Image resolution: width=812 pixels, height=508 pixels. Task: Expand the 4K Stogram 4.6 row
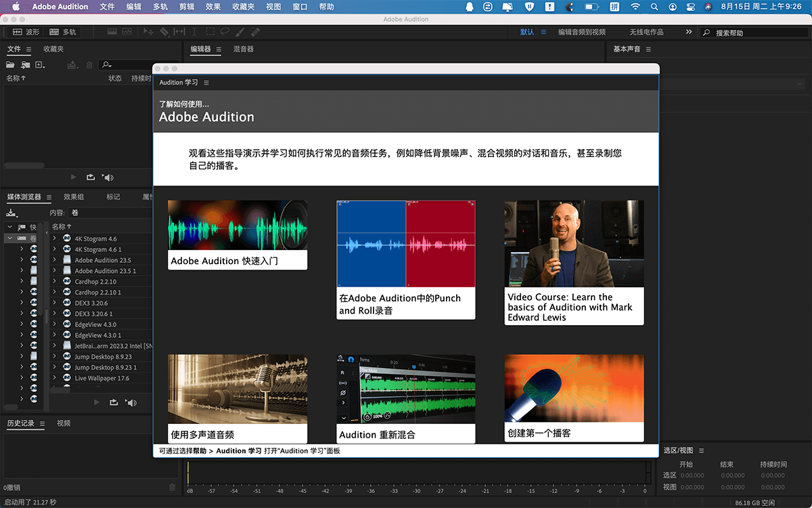pos(55,238)
